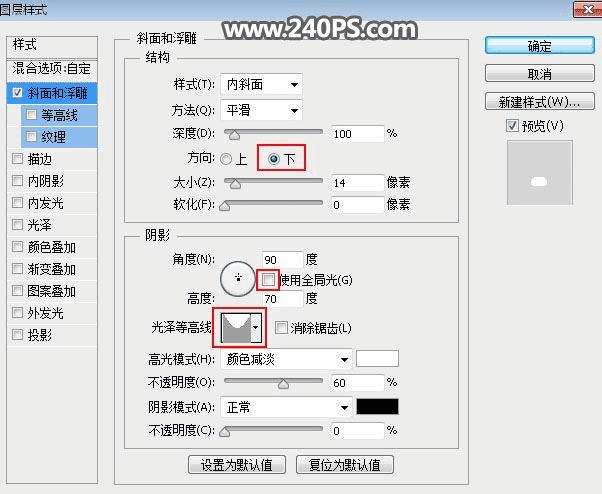Image resolution: width=602 pixels, height=494 pixels.
Task: Enable the 内阴影 checkbox
Action: (x=17, y=180)
